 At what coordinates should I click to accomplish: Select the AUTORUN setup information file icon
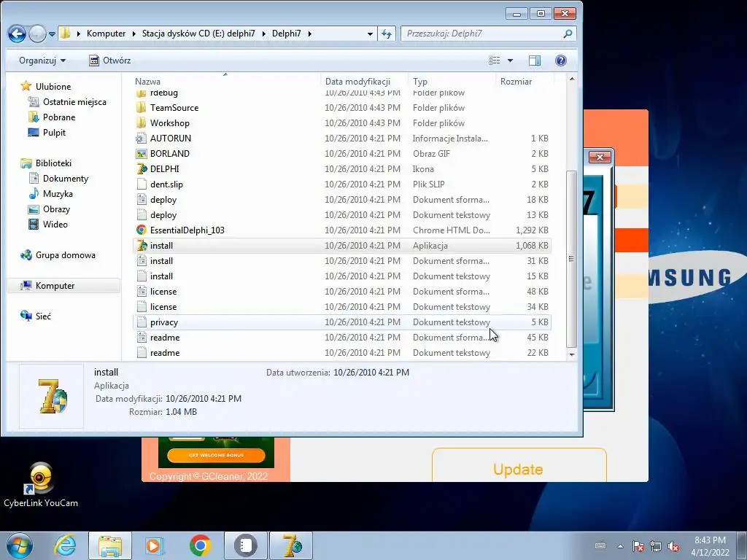point(141,138)
